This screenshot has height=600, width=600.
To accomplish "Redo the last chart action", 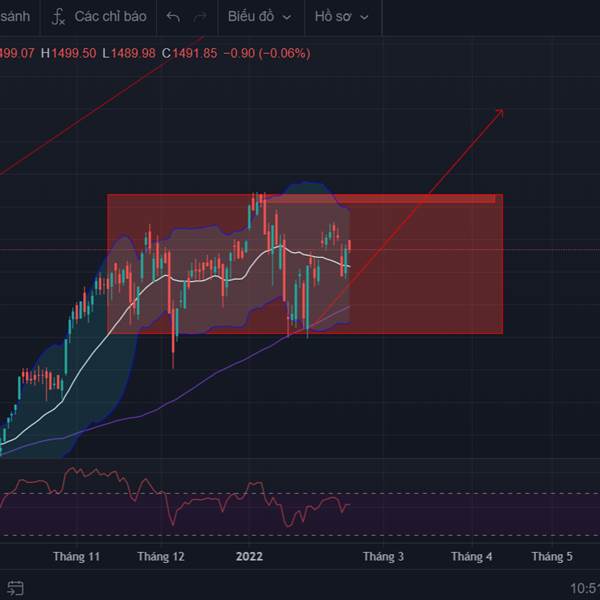I will click(x=200, y=17).
